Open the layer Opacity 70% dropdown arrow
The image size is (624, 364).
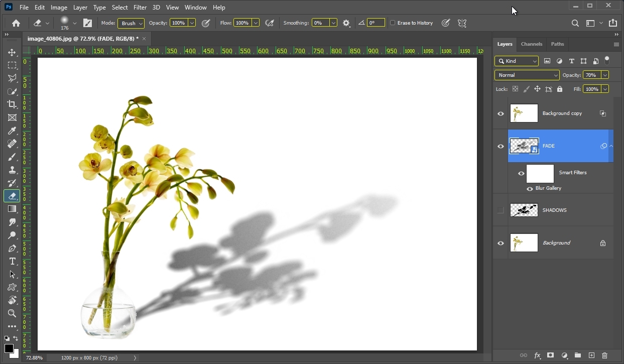click(605, 75)
